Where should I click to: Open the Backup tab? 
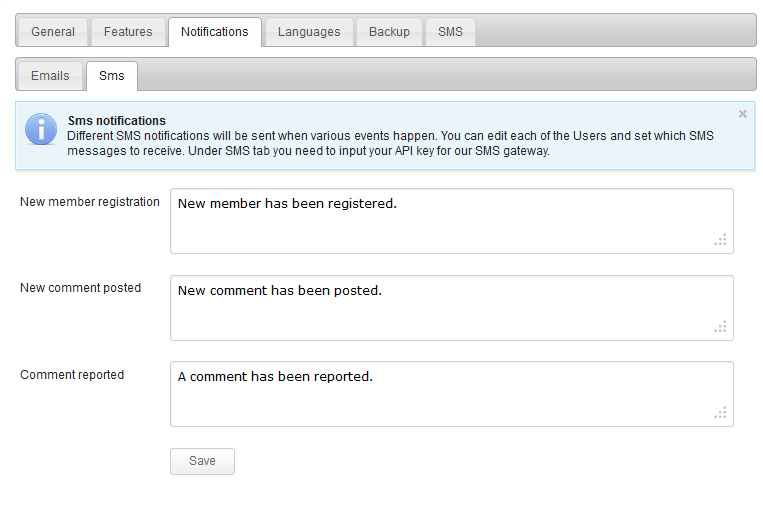point(389,32)
